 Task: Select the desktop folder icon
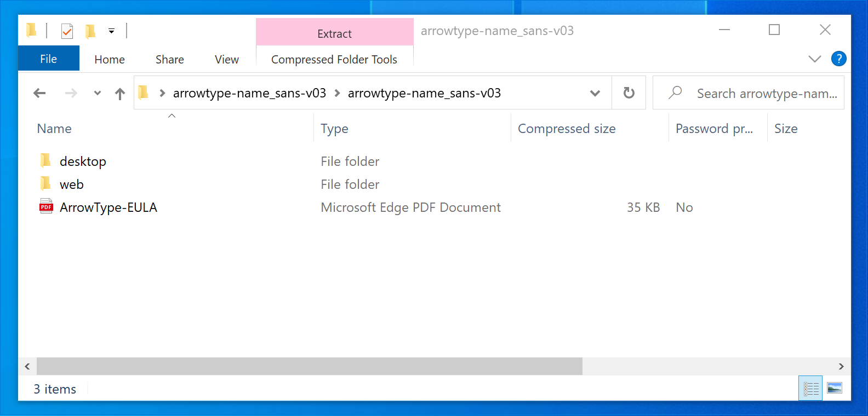point(45,160)
